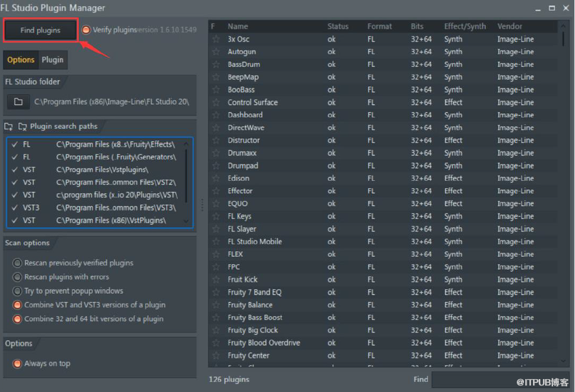Enable Rescan previously verified plugins
This screenshot has height=392, width=575.
pyautogui.click(x=17, y=263)
